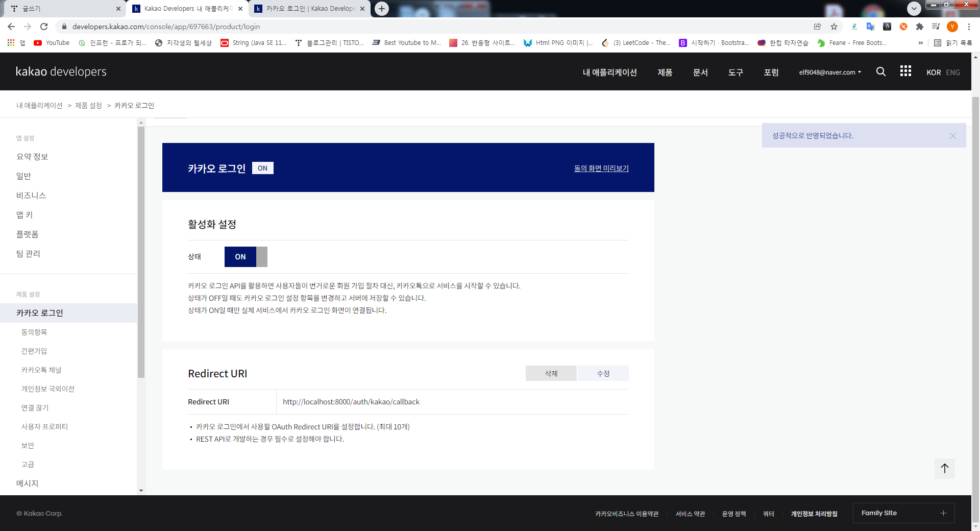
Task: Go back to previous page
Action: point(11,27)
